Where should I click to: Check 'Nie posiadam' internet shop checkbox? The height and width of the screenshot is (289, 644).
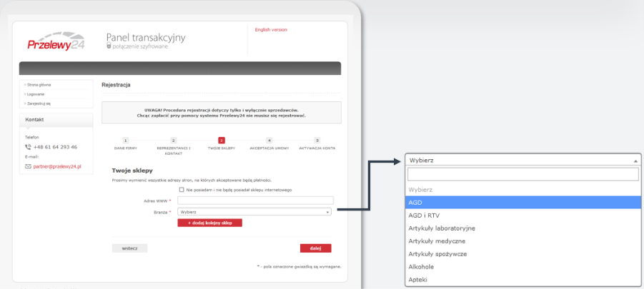pyautogui.click(x=182, y=190)
